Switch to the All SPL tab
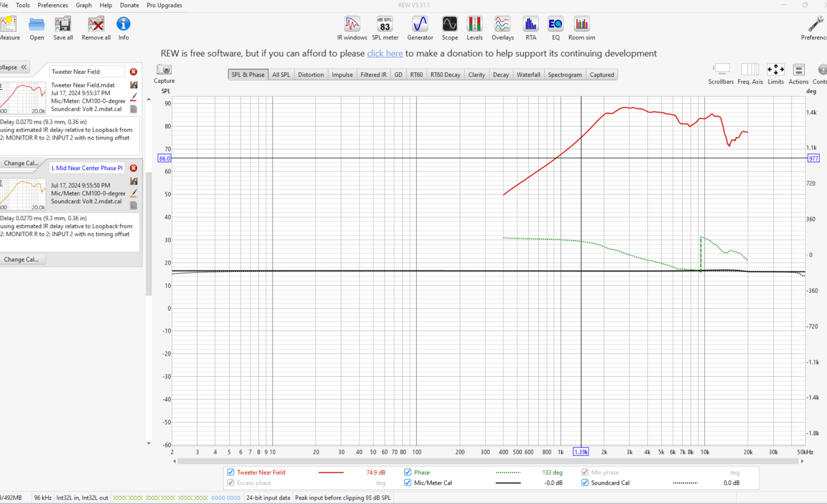The height and width of the screenshot is (504, 827). [281, 75]
